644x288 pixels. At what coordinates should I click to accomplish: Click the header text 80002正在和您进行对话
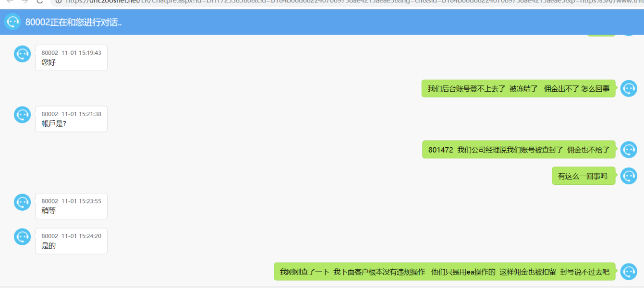73,23
